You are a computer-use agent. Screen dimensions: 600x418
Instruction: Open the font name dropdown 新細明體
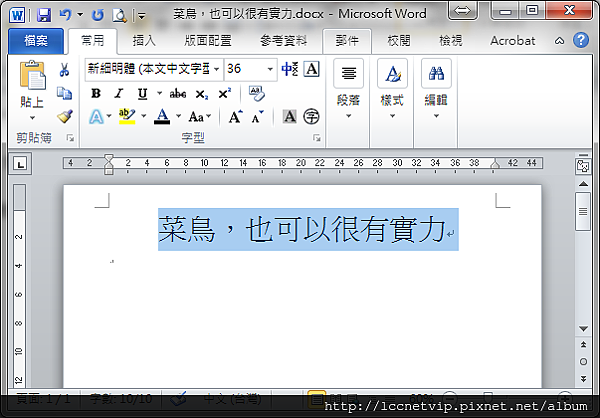pyautogui.click(x=216, y=69)
